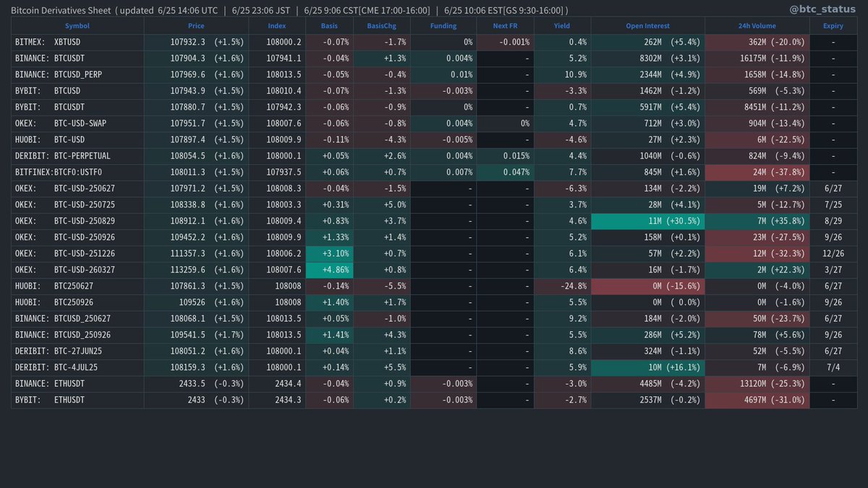Click the BYBIT: BTCUSD symbol cell
868x488 pixels.
pos(77,91)
